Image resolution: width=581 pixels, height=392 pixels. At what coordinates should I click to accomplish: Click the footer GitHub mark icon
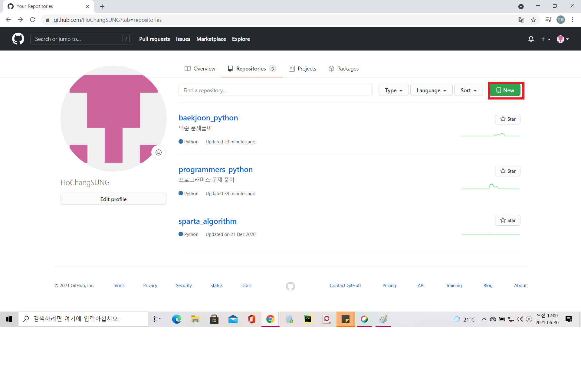(290, 286)
